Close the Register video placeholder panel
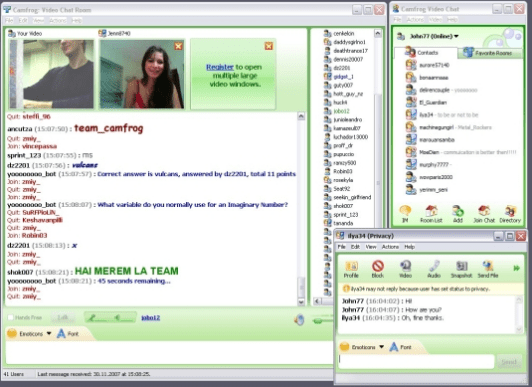The image size is (532, 387). pyautogui.click(x=269, y=46)
